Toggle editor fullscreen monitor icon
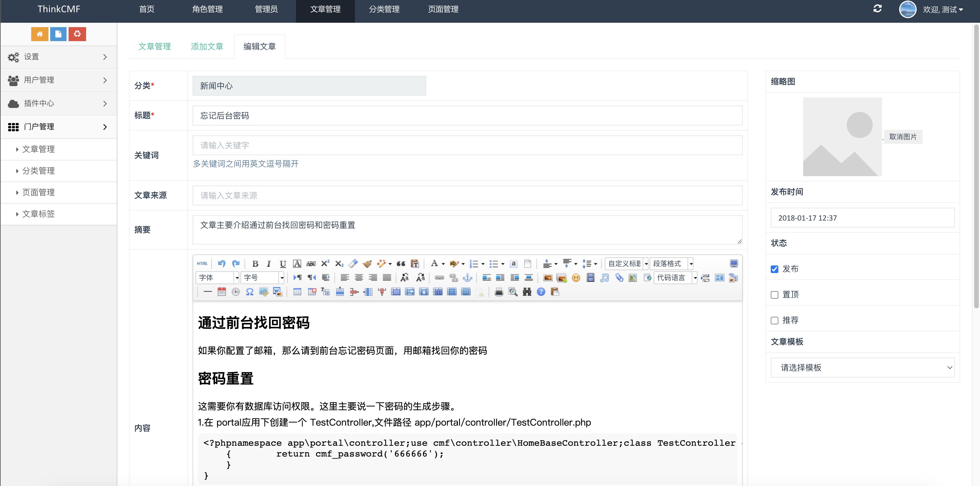The image size is (980, 486). pyautogui.click(x=734, y=263)
